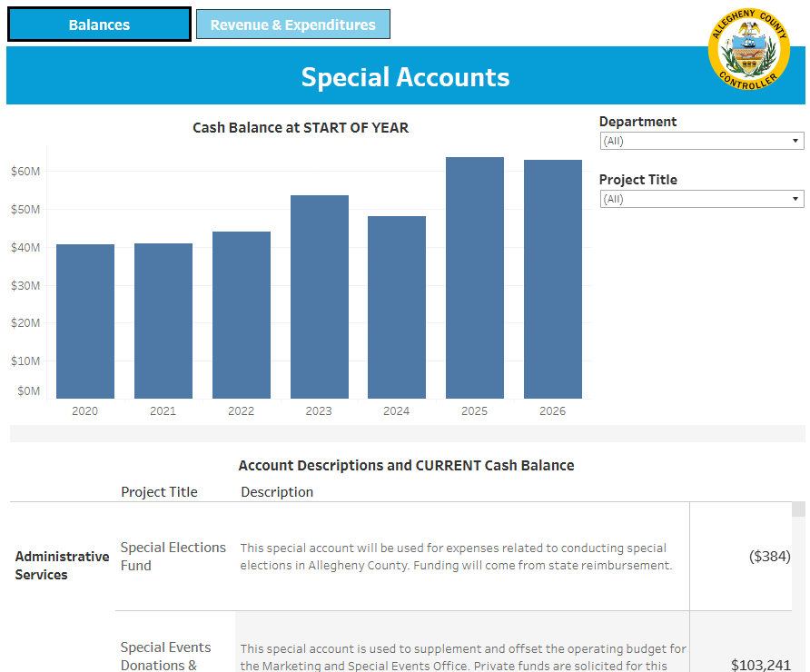Viewport: 810px width, 672px height.
Task: Switch to the Balances tab
Action: pos(99,25)
